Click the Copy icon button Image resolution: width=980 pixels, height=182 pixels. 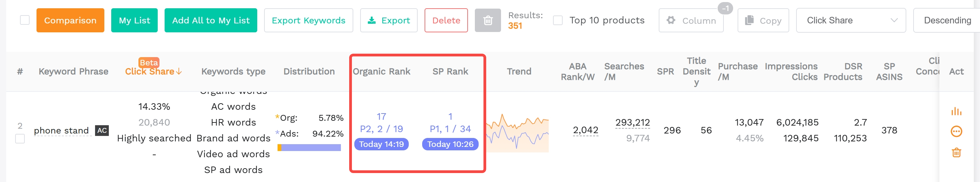click(763, 20)
